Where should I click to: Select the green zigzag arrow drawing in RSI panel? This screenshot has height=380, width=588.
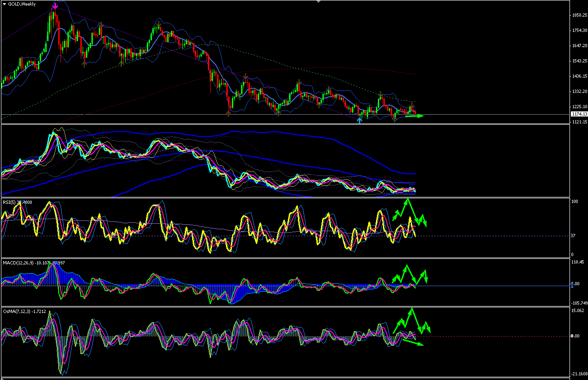point(409,213)
